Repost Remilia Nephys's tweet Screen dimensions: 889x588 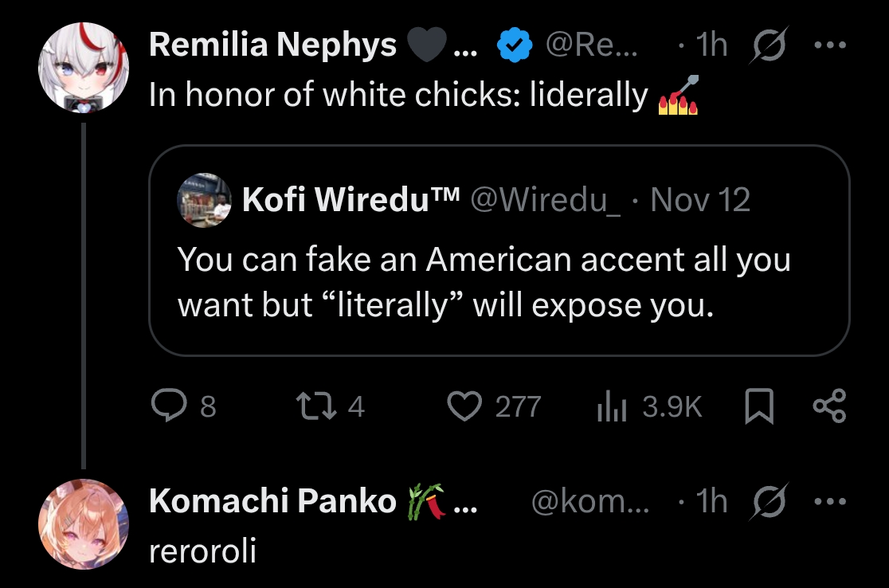click(x=307, y=407)
